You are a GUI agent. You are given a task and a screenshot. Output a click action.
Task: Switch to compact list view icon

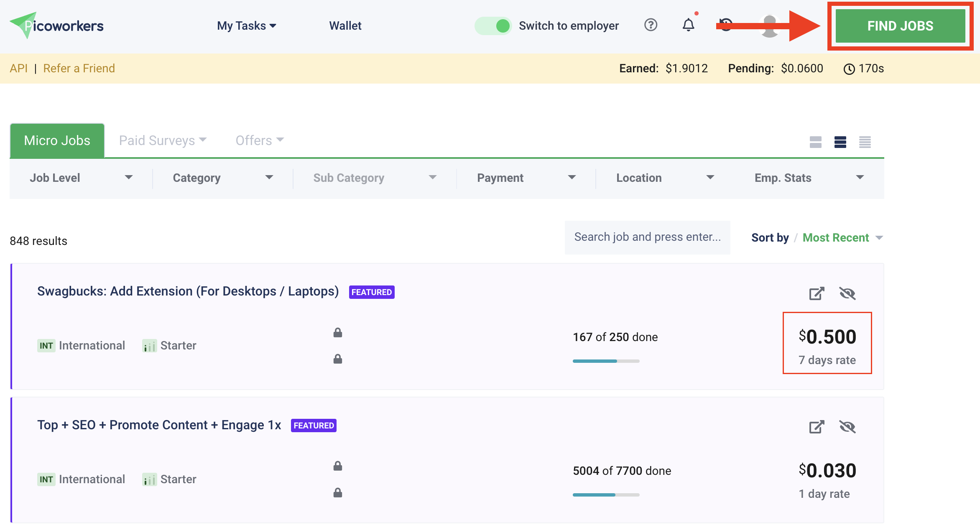(x=865, y=142)
